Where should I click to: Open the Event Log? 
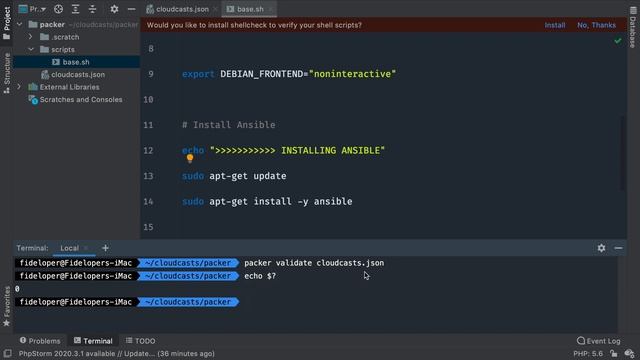click(x=599, y=340)
